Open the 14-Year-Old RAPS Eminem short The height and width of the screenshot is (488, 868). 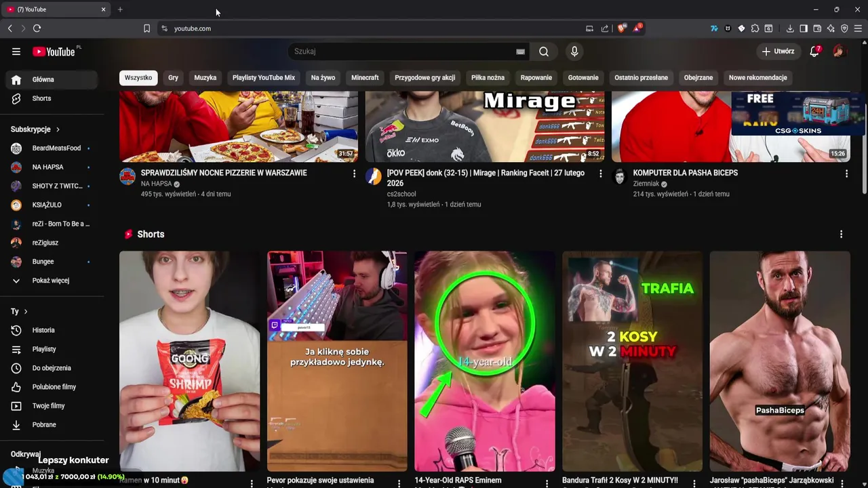tap(485, 361)
